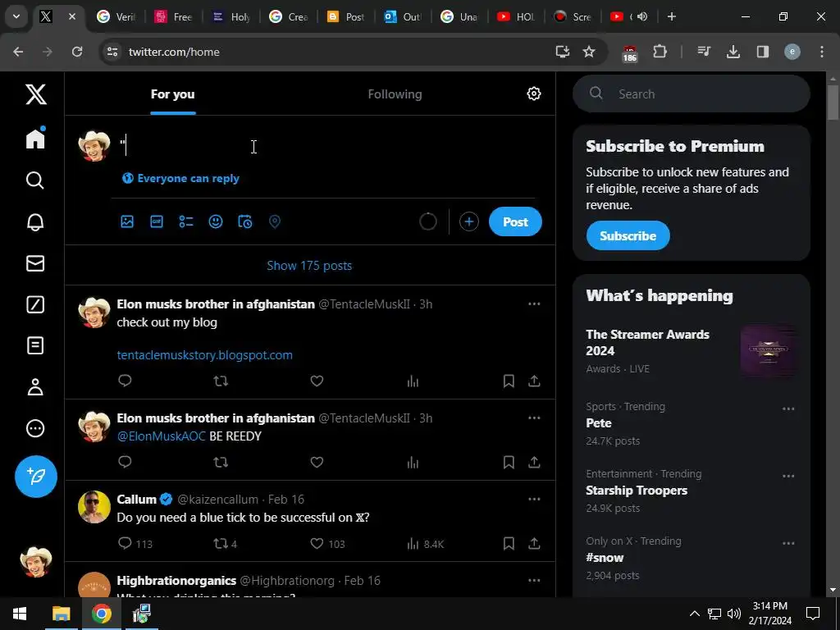840x630 pixels.
Task: Open Chrome extensions puzzle icon
Action: click(660, 52)
